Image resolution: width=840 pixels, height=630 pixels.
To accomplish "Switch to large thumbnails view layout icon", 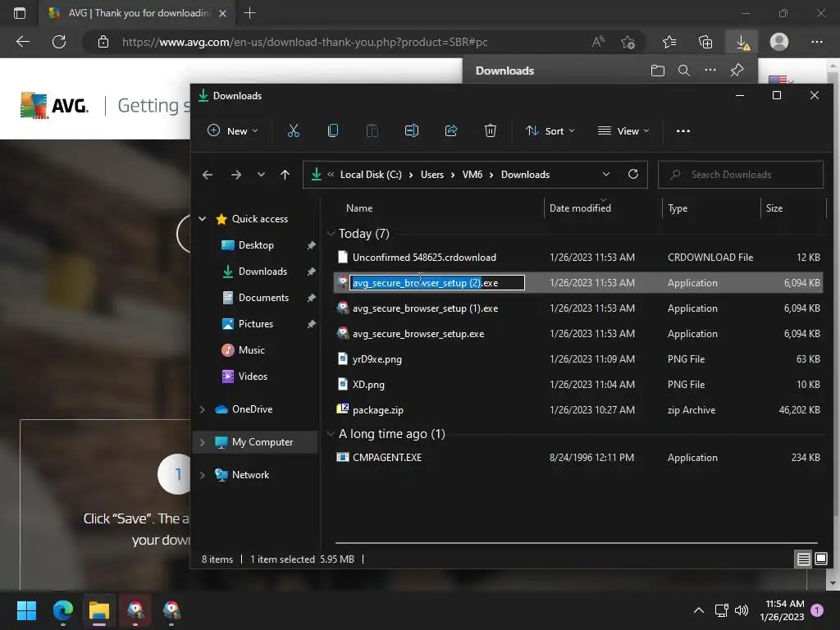I will pos(820,559).
